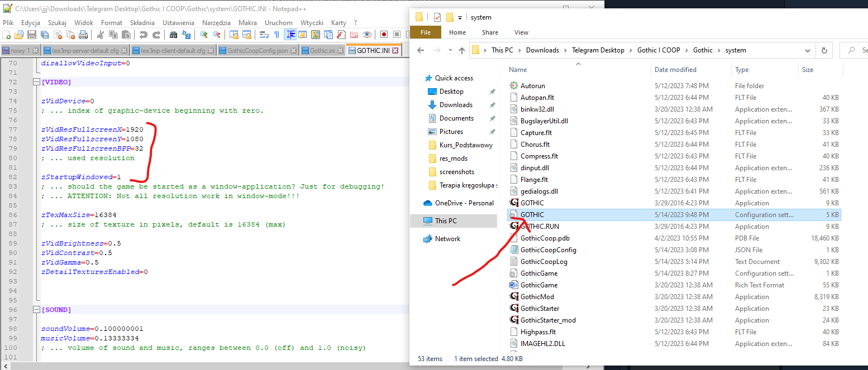Toggle file monitoring eye icon
The height and width of the screenshot is (370, 868).
(366, 35)
